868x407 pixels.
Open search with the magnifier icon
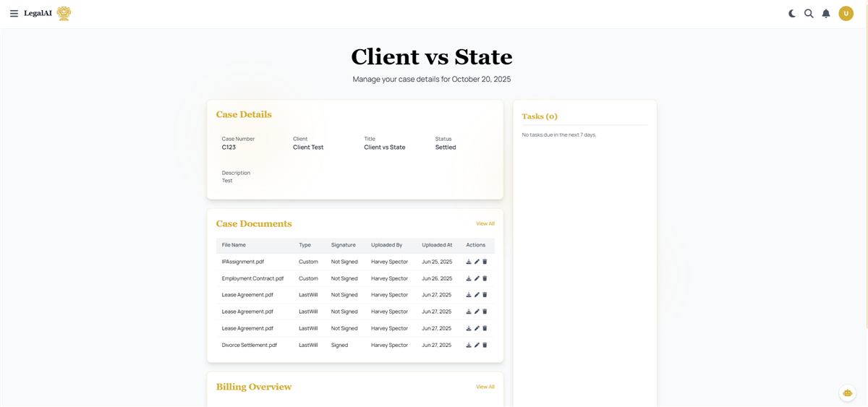click(x=809, y=13)
